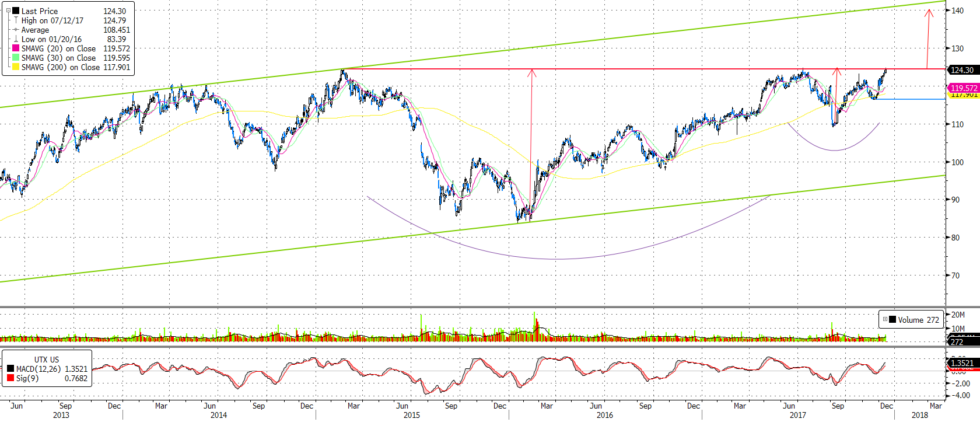Click the green SMAVG (30) swatch

click(16, 57)
